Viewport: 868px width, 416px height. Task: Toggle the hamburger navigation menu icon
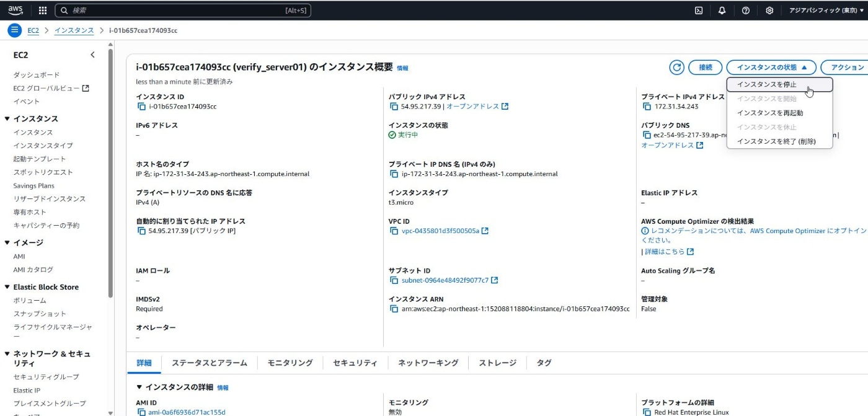click(15, 30)
